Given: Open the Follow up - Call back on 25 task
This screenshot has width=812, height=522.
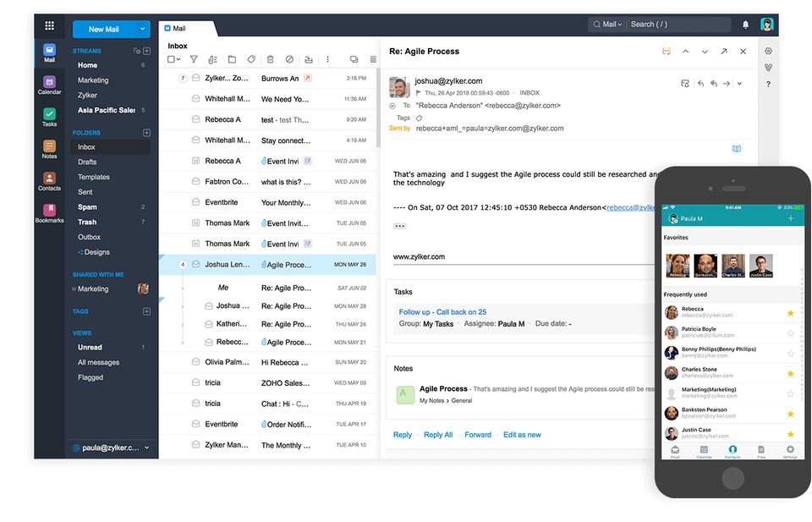Looking at the screenshot, I should click(x=442, y=312).
